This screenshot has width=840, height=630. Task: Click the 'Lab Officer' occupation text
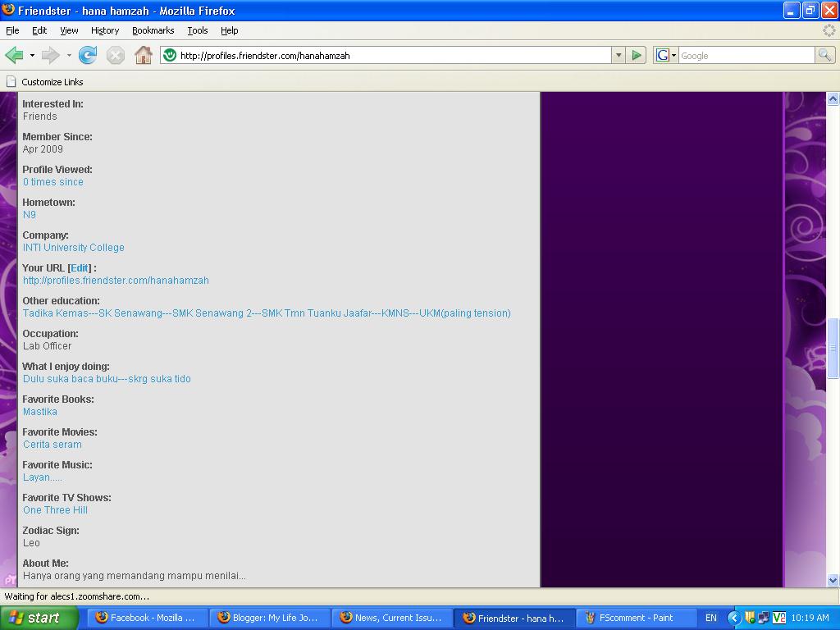47,346
